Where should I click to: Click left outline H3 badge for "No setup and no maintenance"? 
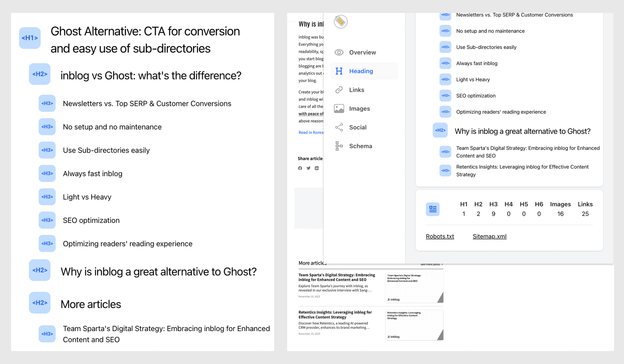[x=47, y=127]
